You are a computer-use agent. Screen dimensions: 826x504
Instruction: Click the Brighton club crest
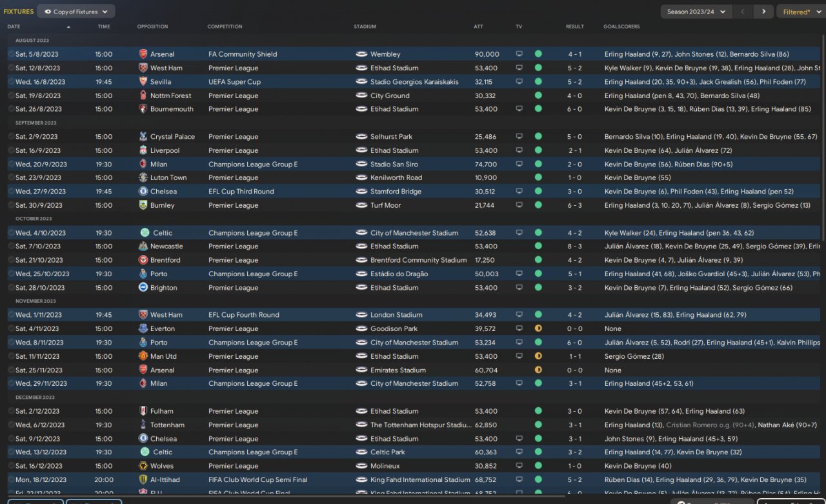coord(143,288)
